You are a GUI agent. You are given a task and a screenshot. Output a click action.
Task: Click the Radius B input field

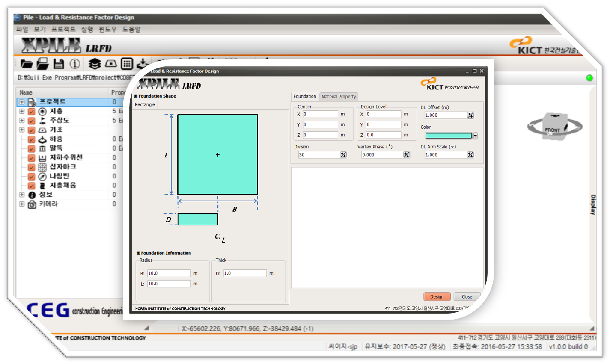coord(169,273)
